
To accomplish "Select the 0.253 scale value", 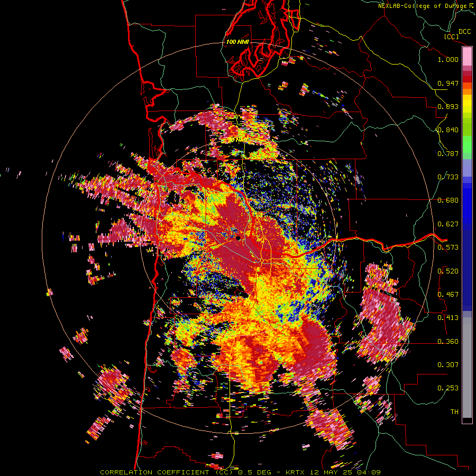I will (448, 388).
